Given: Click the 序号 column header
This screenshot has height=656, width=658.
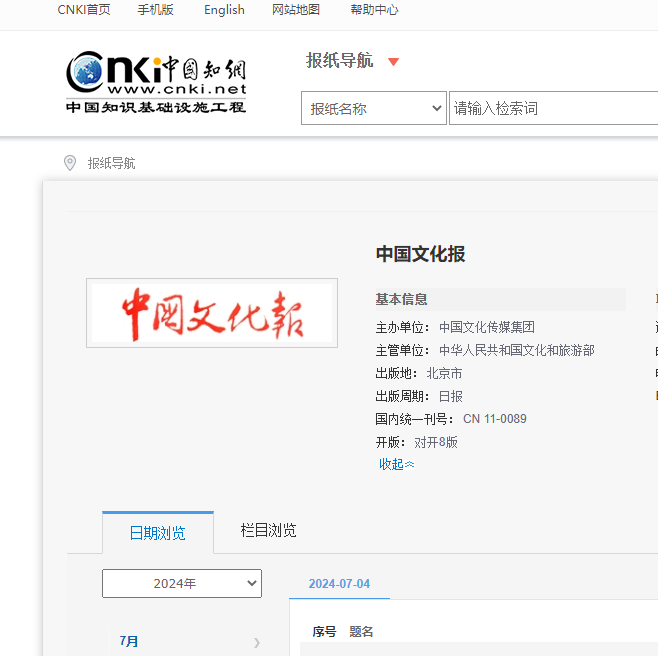Looking at the screenshot, I should 324,631.
